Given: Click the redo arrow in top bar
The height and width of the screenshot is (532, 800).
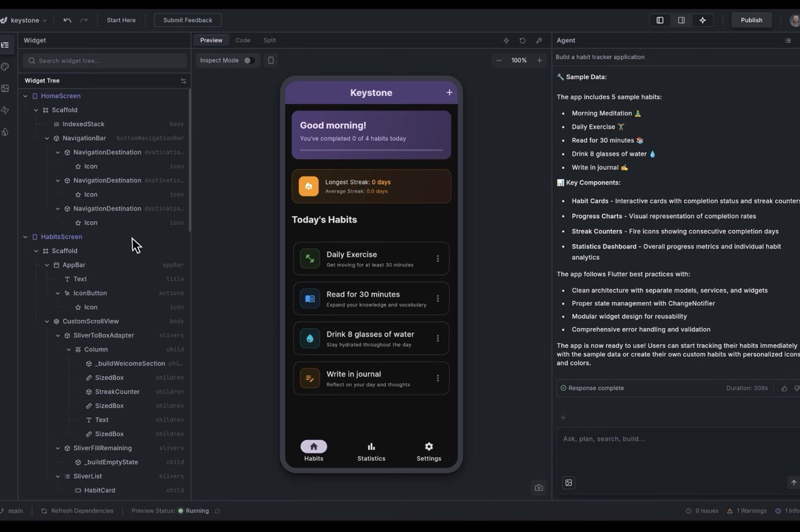Looking at the screenshot, I should pos(83,20).
